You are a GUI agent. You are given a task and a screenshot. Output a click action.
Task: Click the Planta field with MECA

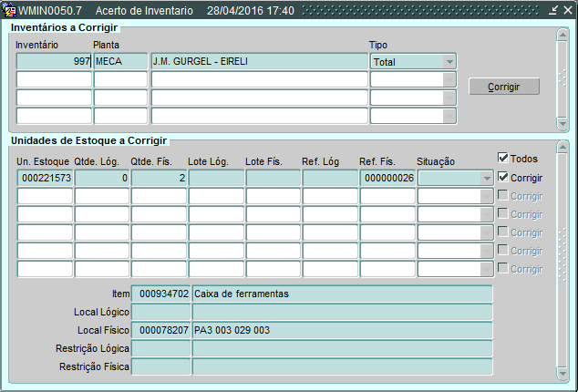(x=120, y=61)
